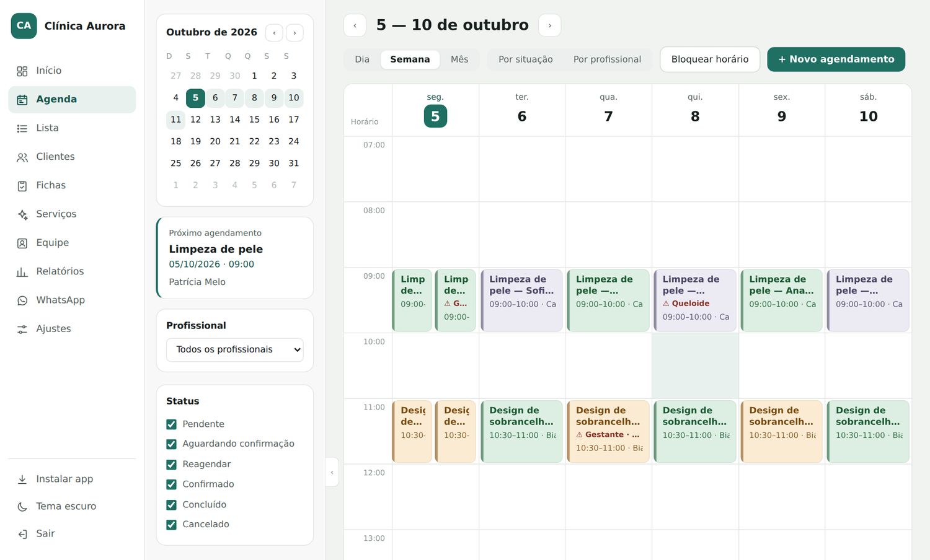Open Serviços sparkle icon

(22, 214)
